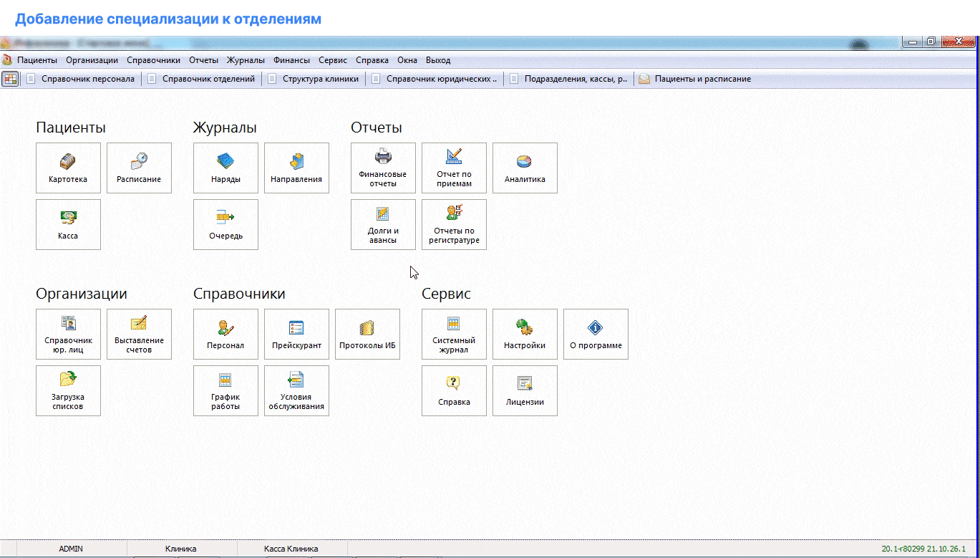Open the Расписание schedule tile
The width and height of the screenshot is (980, 558).
(x=139, y=168)
